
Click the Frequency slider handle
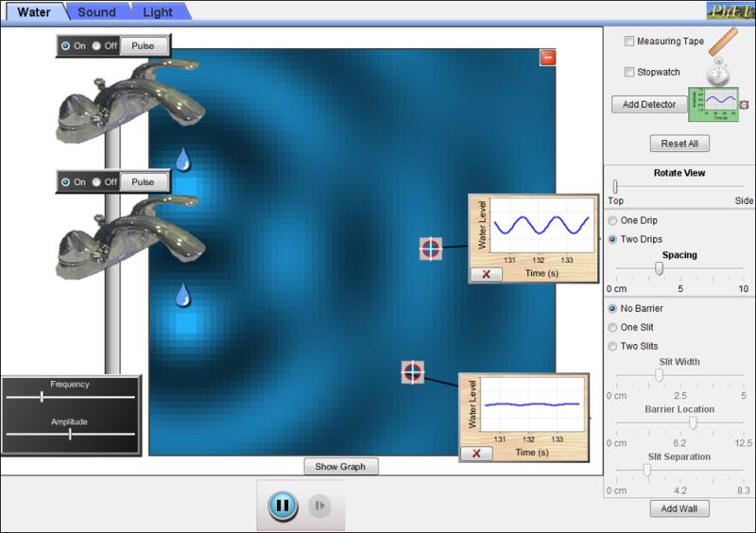(x=42, y=397)
